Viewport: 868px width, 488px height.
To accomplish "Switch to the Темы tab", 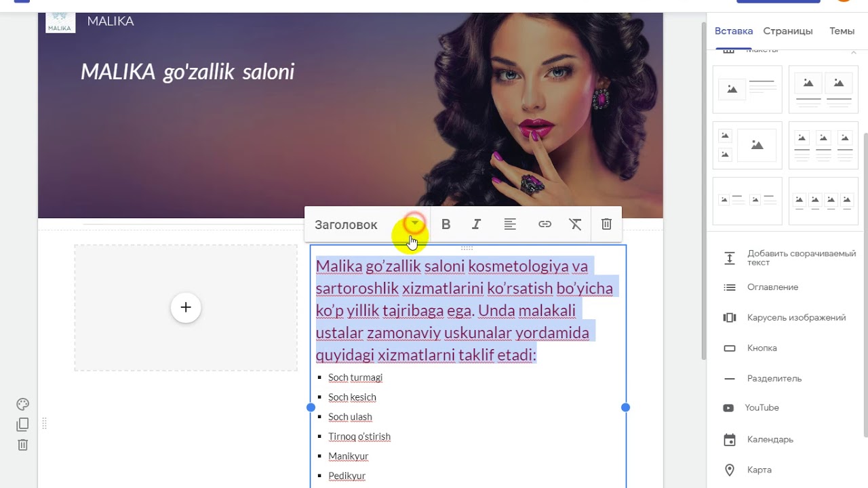I will 842,31.
